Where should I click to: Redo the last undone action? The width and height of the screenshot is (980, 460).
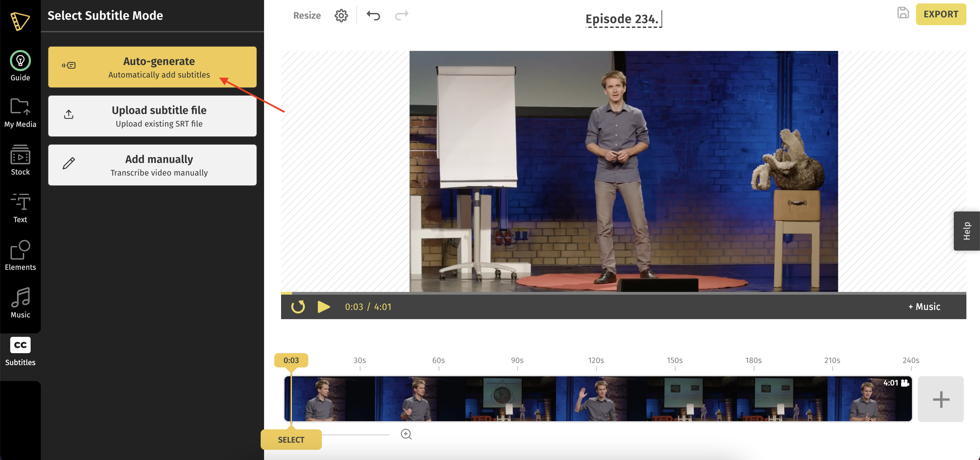pos(402,16)
